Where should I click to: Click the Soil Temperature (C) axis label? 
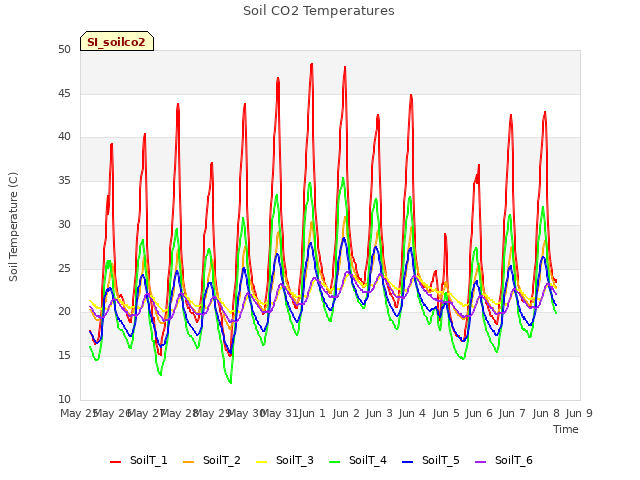13,227
